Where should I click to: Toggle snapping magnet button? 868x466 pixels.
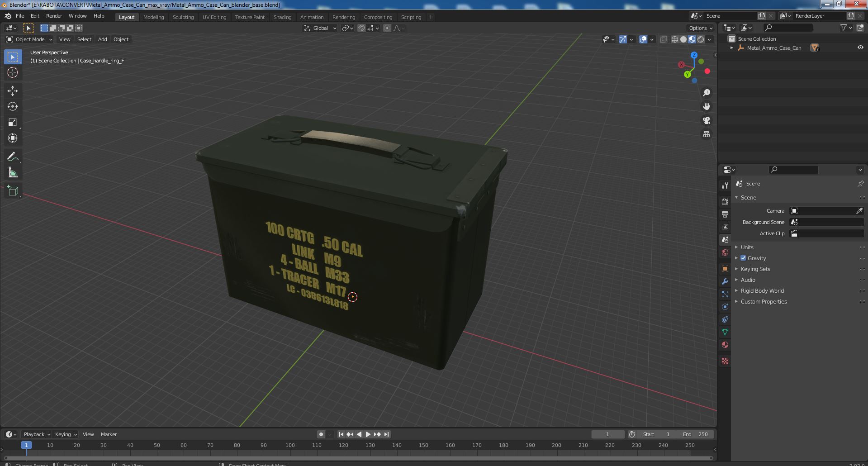point(361,28)
